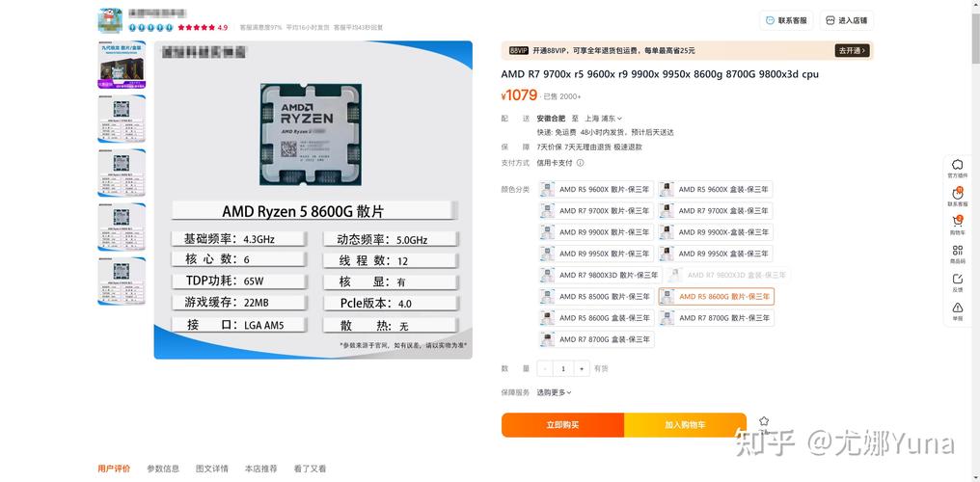Image resolution: width=980 pixels, height=482 pixels.
Task: Select AMD R9 9950X 盒装-保三年 option
Action: [x=716, y=254]
